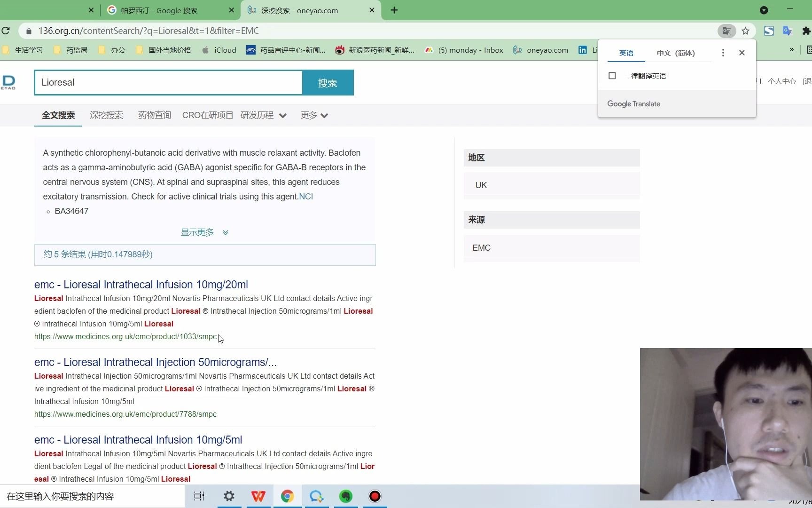812x508 pixels.
Task: Close the 深挖搜索 oneyao.com tab
Action: pyautogui.click(x=372, y=10)
